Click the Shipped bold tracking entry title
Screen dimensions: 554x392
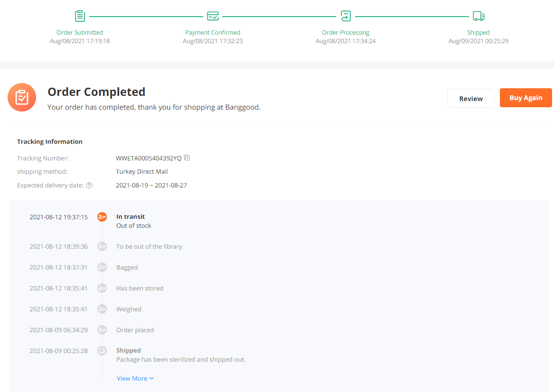[x=129, y=350]
